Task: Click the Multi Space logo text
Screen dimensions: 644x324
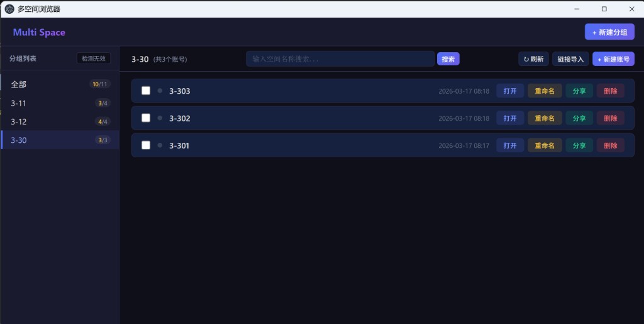Action: pyautogui.click(x=39, y=33)
